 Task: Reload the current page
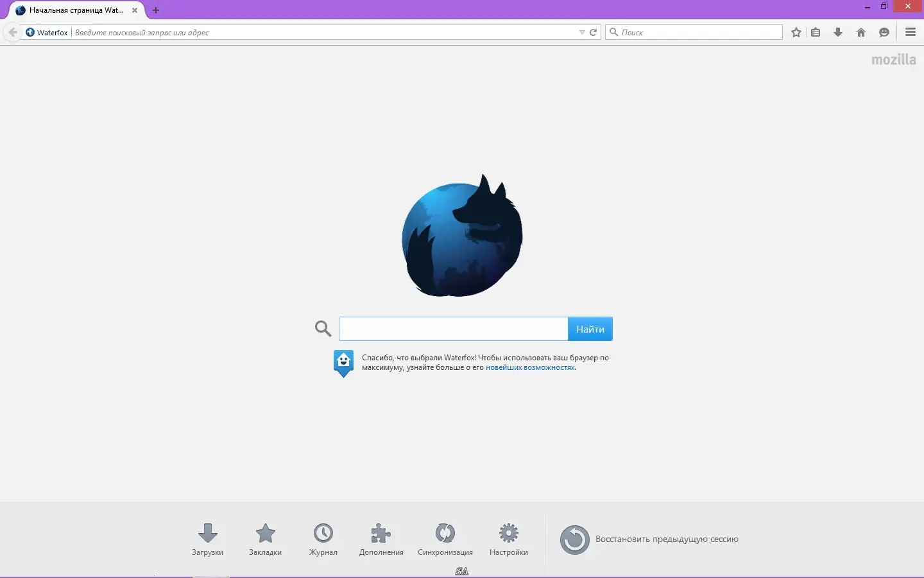pos(594,32)
